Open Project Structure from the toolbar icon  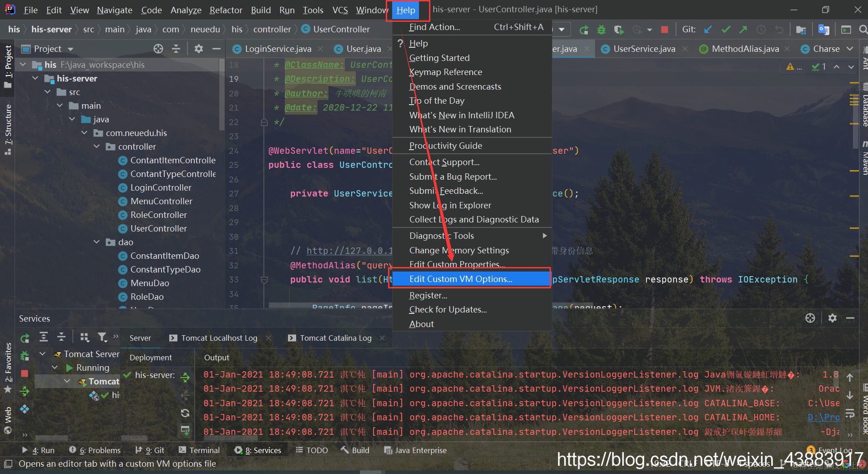point(801,30)
